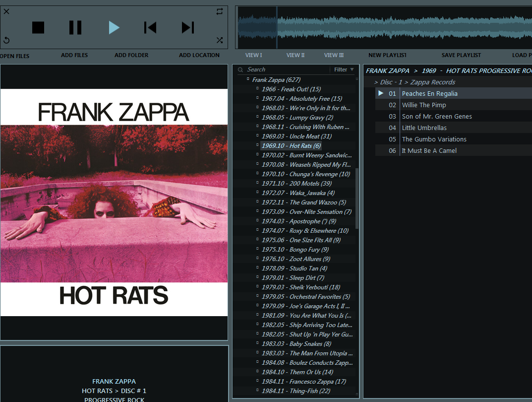Viewport: 532px width, 402px height.
Task: Select 1979.09 - Joe's Garage Acts album
Action: pyautogui.click(x=305, y=306)
